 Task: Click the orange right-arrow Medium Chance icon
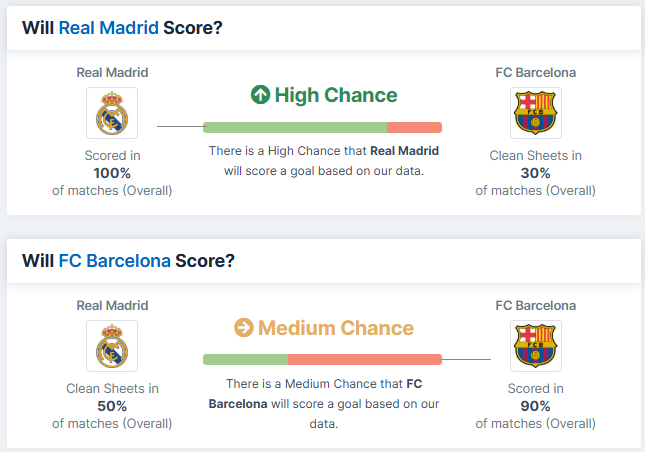click(244, 328)
